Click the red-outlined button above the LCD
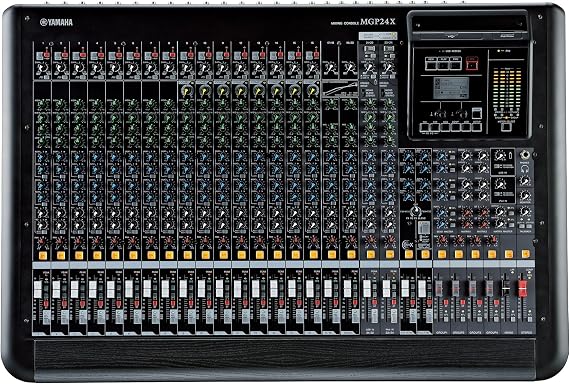The image size is (569, 384). click(472, 65)
